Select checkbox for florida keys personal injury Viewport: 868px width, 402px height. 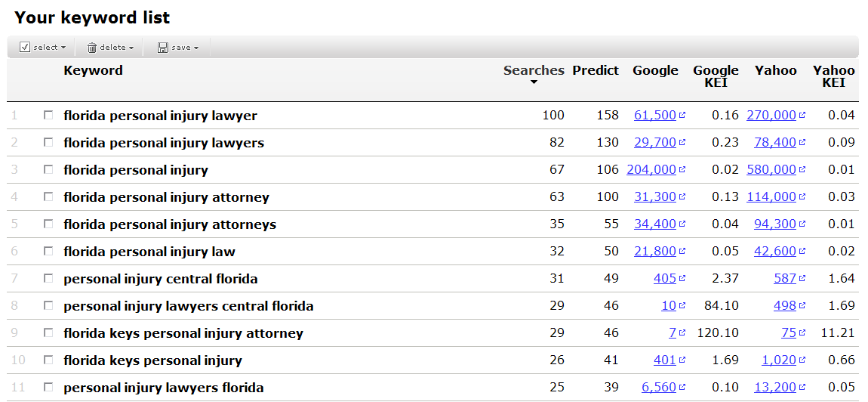[x=48, y=360]
